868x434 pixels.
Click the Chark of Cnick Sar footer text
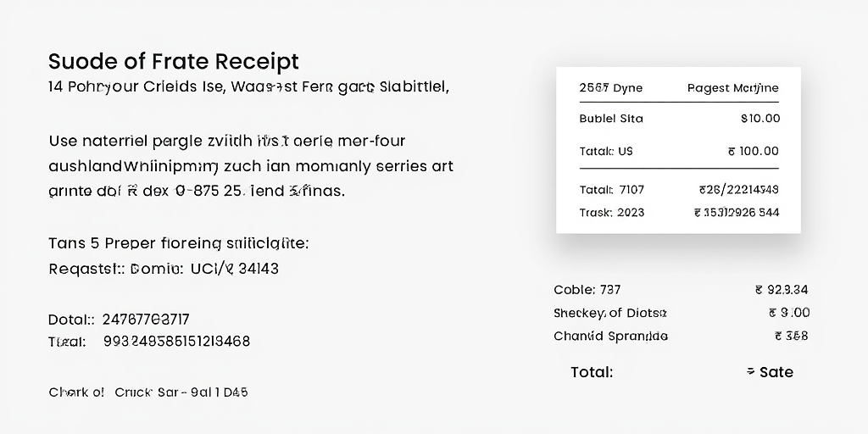click(148, 392)
